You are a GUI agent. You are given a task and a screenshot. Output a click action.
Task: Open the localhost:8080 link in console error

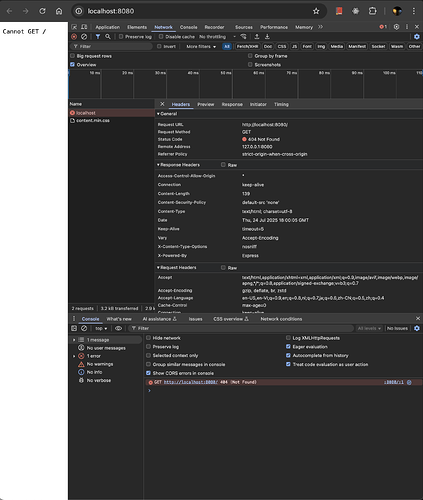[x=191, y=382]
